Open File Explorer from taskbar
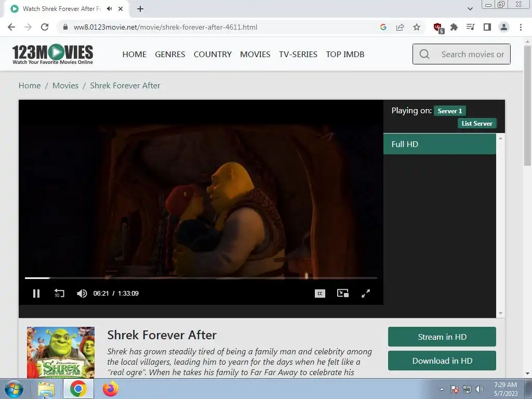Viewport: 532px width, 399px height. [46, 389]
